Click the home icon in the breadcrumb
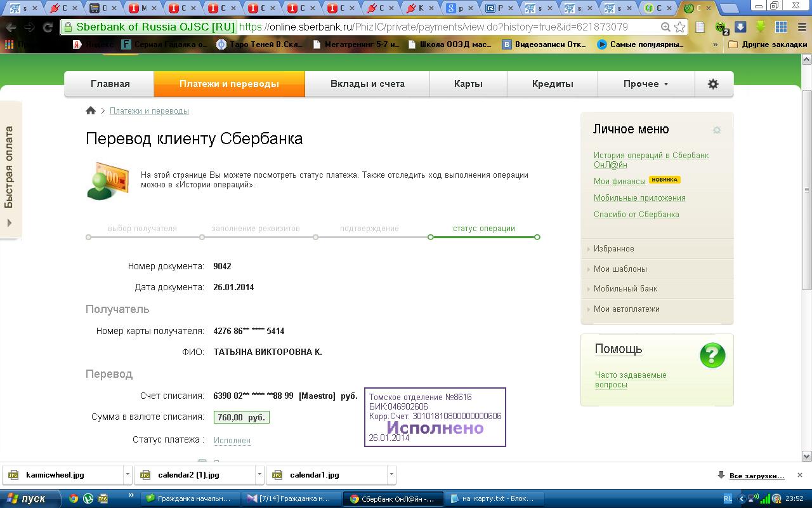The image size is (812, 508). point(91,110)
